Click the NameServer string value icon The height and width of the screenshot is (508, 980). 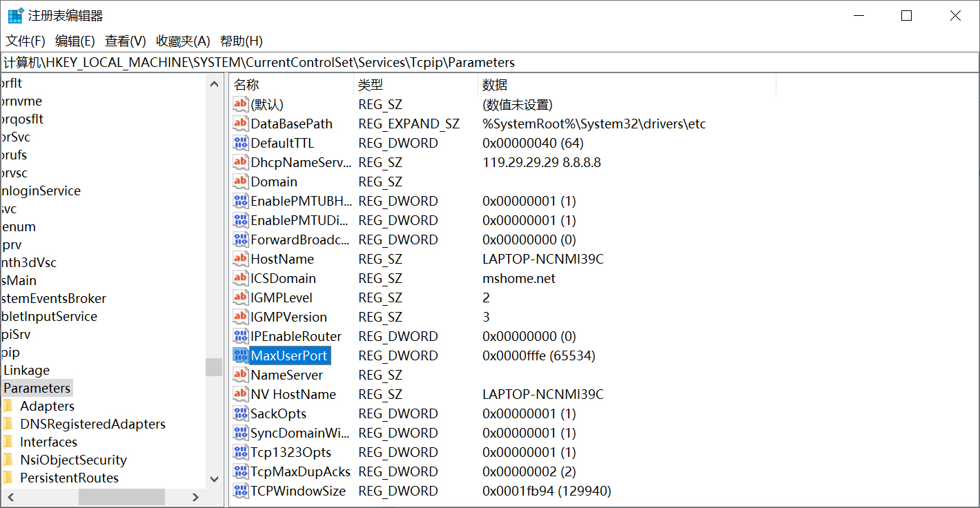click(240, 375)
